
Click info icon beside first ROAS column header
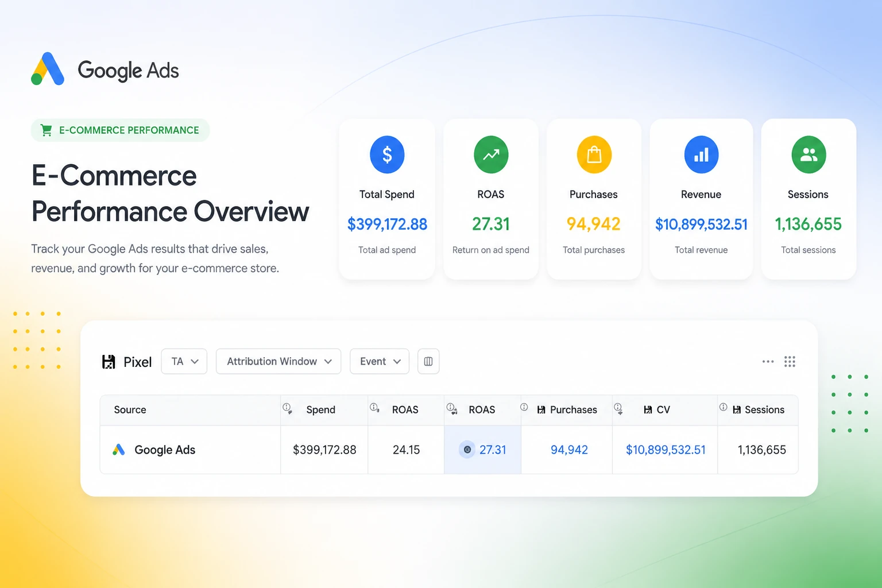[x=374, y=408]
